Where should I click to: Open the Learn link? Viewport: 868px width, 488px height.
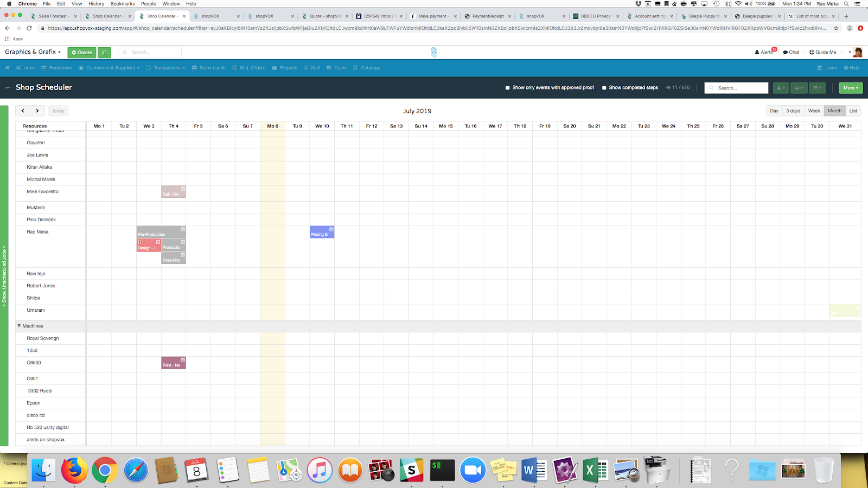(x=827, y=68)
